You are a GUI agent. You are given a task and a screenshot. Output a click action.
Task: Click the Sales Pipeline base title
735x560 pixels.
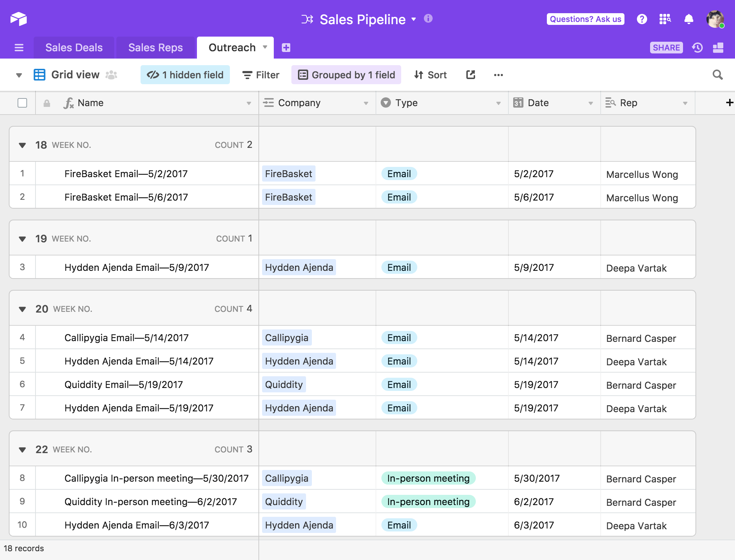[x=362, y=19]
